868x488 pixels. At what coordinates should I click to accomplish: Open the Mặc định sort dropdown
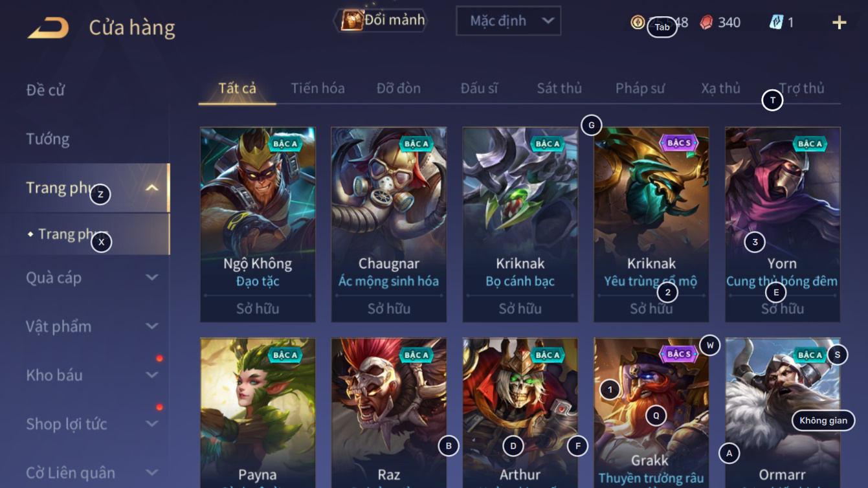508,21
